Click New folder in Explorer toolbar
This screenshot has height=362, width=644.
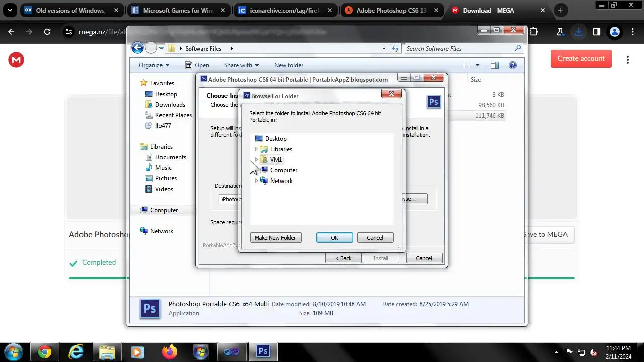[x=289, y=65]
